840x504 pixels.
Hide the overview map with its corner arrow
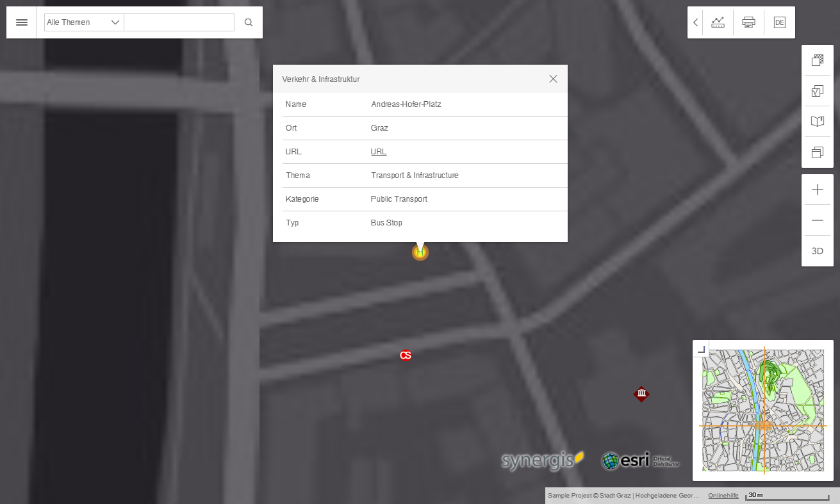[701, 348]
